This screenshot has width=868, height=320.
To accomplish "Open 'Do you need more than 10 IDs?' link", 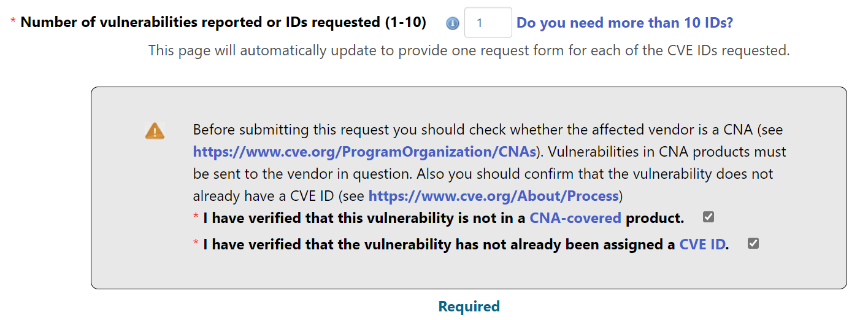I will (624, 23).
